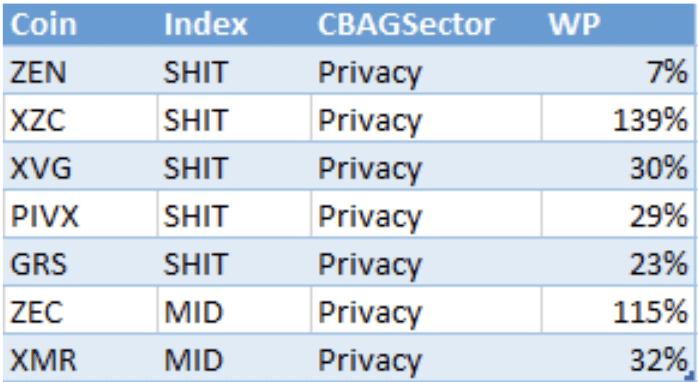Image resolution: width=698 pixels, height=382 pixels.
Task: Select the Coin column header
Action: (80, 24)
